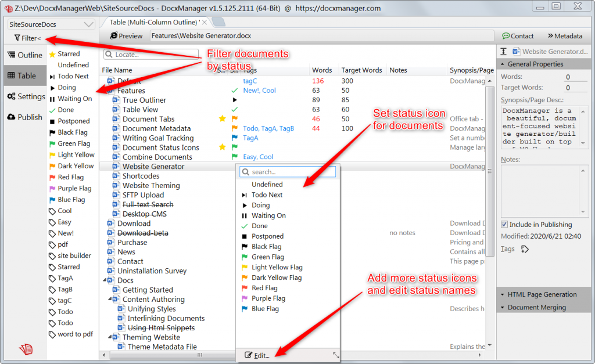Open a new tab next to Table tab
The height and width of the screenshot is (364, 595).
click(218, 23)
